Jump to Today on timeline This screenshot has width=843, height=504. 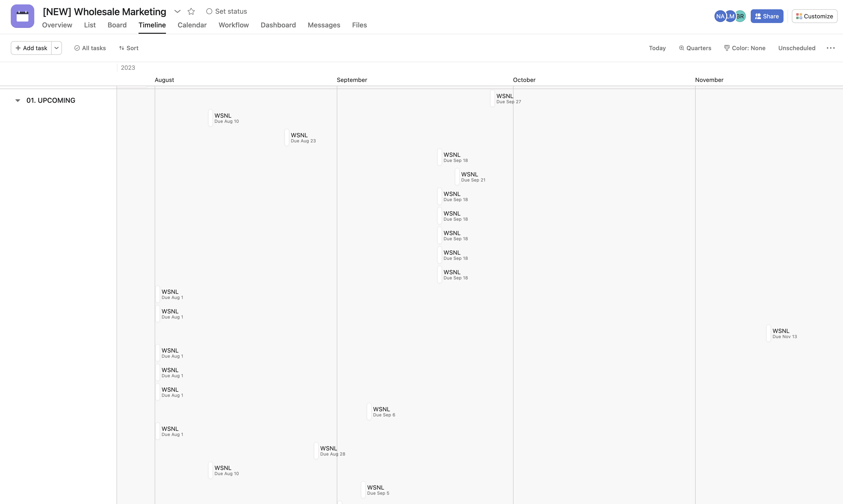coord(657,48)
